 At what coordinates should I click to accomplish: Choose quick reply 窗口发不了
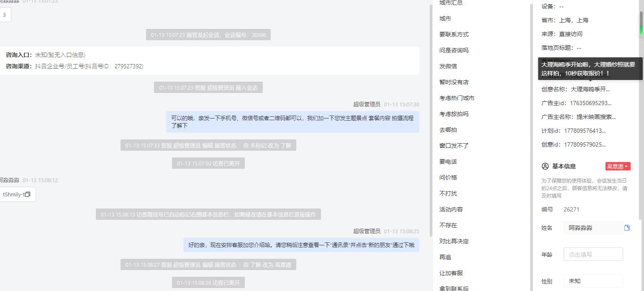454,146
